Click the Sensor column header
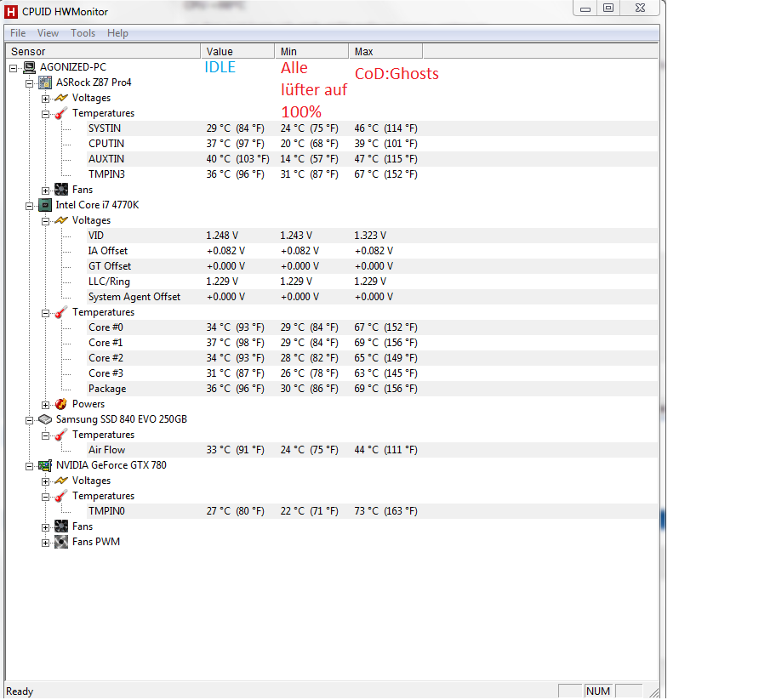The width and height of the screenshot is (776, 700). (x=103, y=51)
